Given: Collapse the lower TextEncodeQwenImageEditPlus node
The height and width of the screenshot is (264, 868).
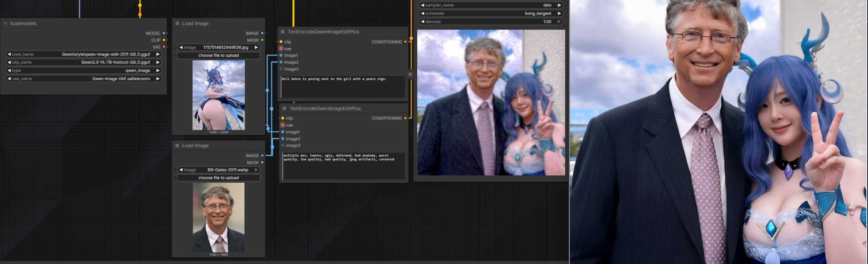Looking at the screenshot, I should 284,108.
